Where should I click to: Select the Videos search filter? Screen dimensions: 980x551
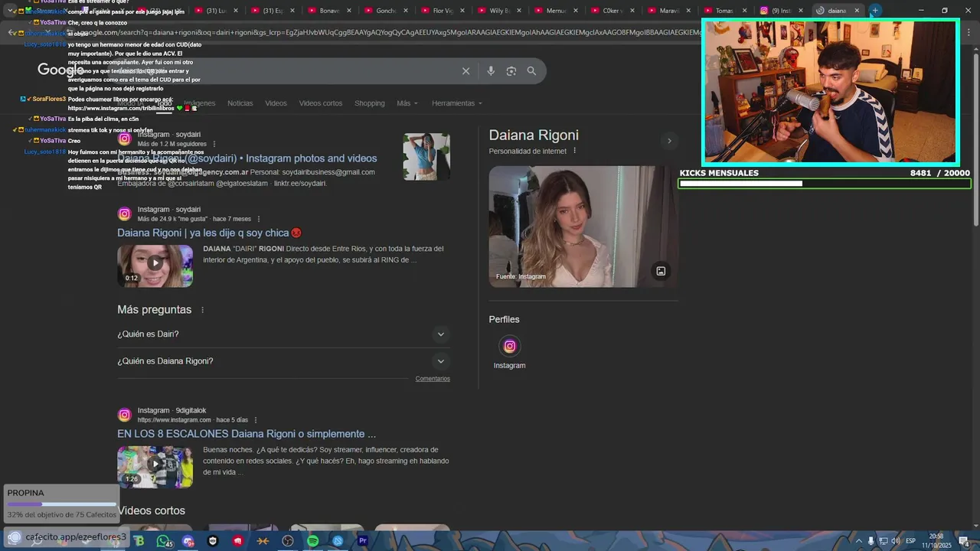point(276,103)
